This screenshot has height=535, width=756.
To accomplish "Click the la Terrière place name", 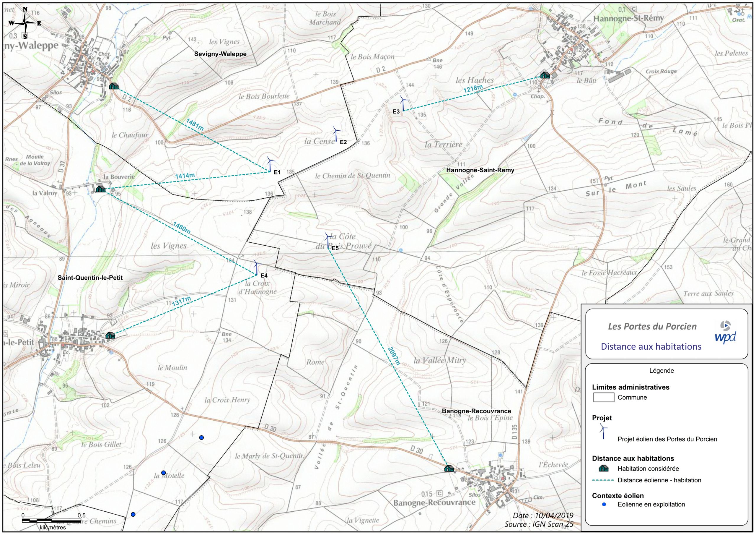I will coord(444,144).
